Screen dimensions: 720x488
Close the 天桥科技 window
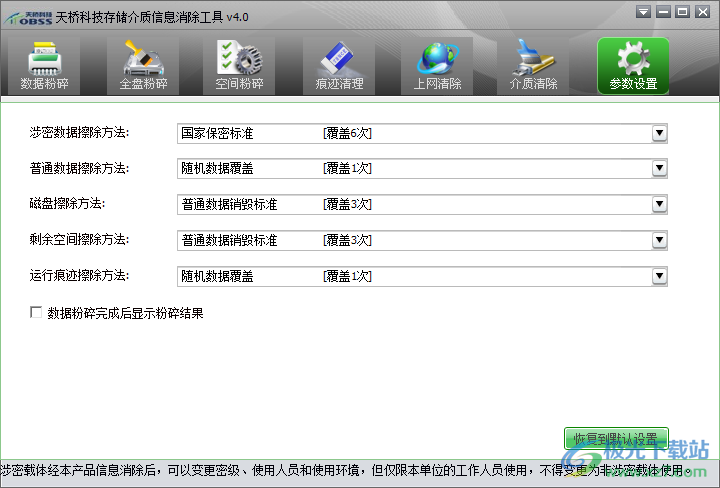[703, 12]
